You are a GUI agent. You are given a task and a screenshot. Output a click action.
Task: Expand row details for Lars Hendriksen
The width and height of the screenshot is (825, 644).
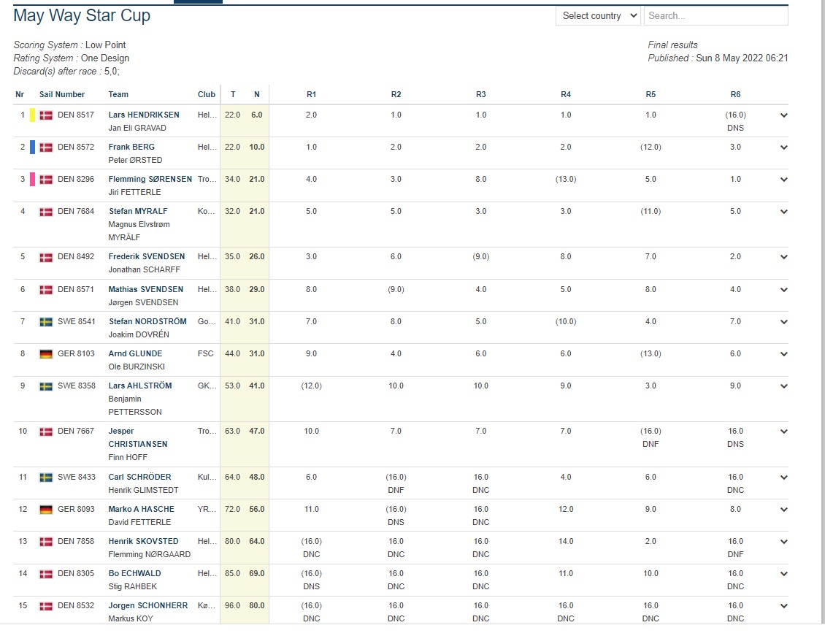tap(784, 115)
